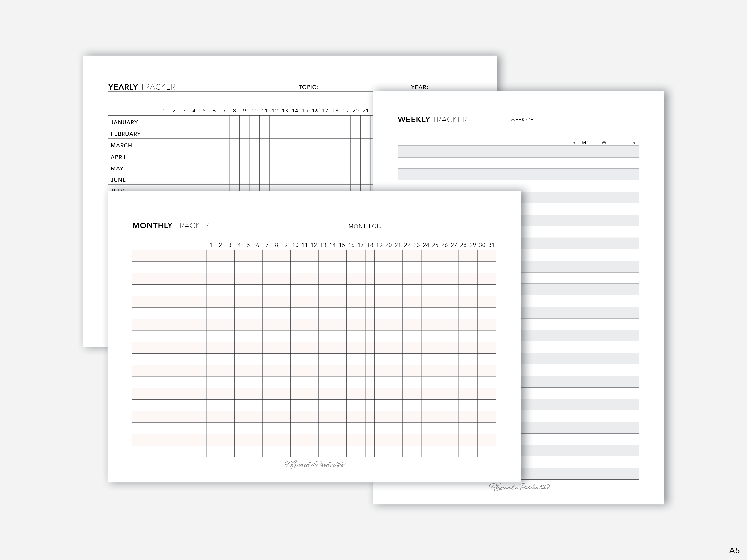Click the WEEKLY TRACKER heading
This screenshot has width=747, height=560.
[432, 119]
